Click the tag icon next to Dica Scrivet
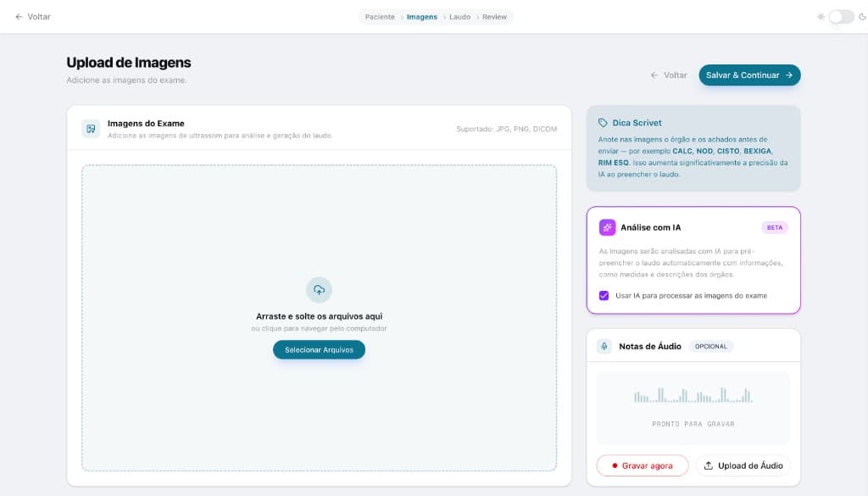868x496 pixels. click(x=603, y=123)
